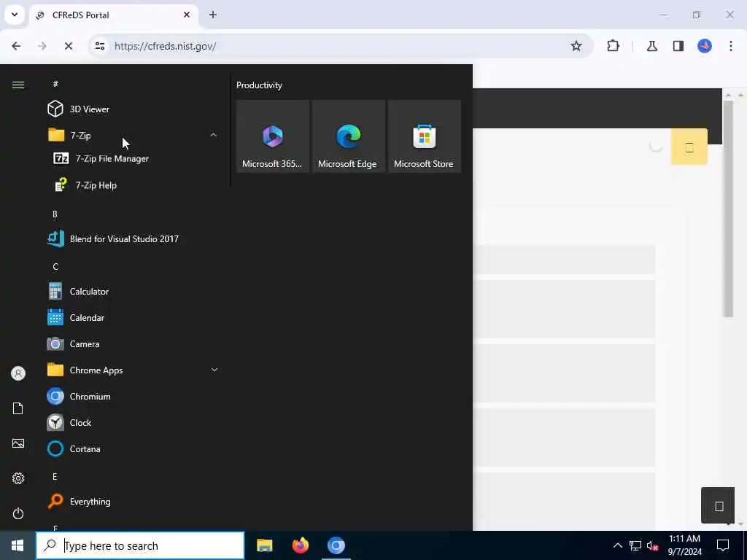Open the Camera app
Image resolution: width=747 pixels, height=560 pixels.
click(132, 344)
